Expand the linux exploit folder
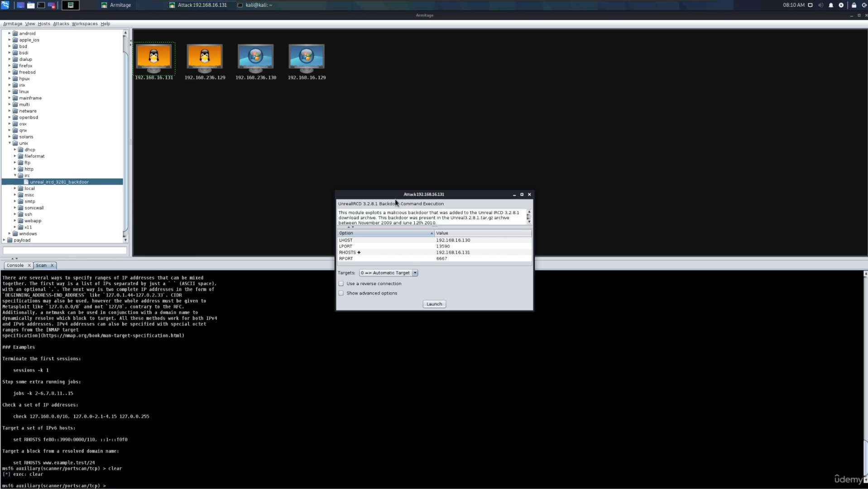The height and width of the screenshot is (489, 868). [x=10, y=92]
